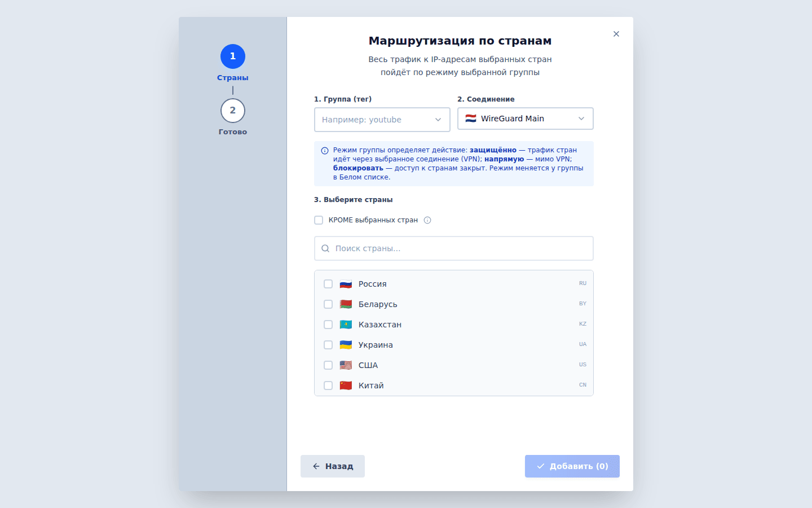Image resolution: width=812 pixels, height=508 pixels.
Task: Go to step 2 Готово
Action: point(233,111)
